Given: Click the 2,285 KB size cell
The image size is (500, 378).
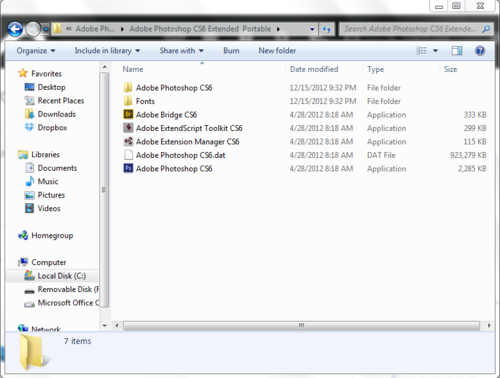Looking at the screenshot, I should pos(472,169).
